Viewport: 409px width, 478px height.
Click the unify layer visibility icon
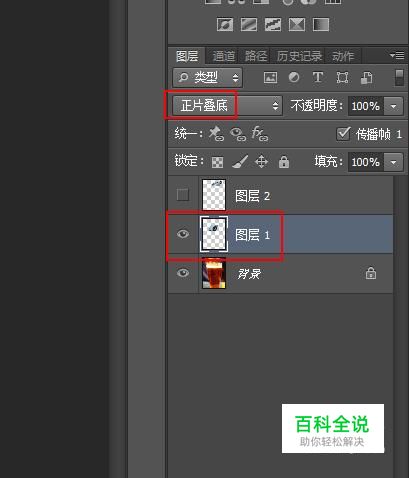click(x=238, y=134)
